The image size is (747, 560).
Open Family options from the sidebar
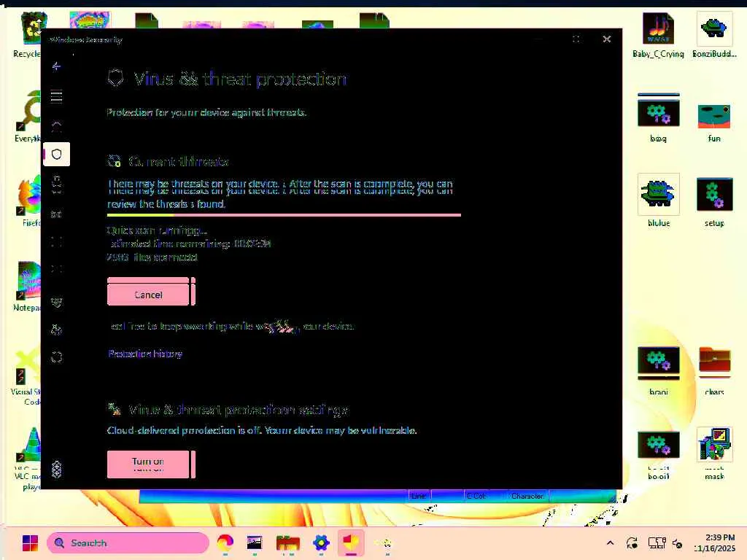(56, 330)
